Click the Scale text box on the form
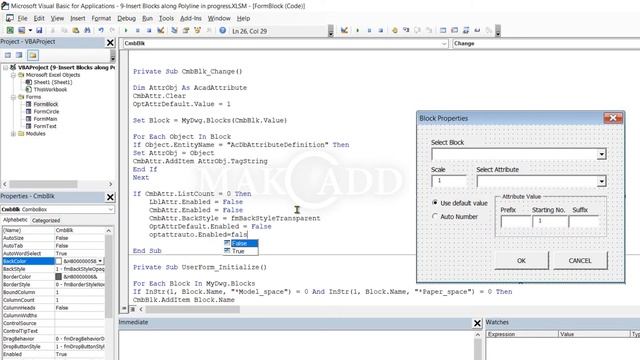640x360 pixels. [449, 181]
